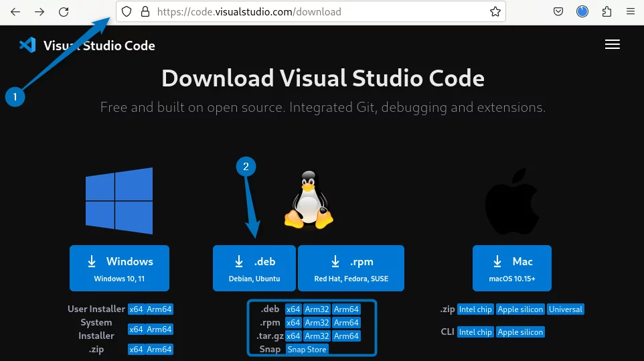The image size is (644, 361).
Task: Open the Firefox application menu icon
Action: click(631, 11)
